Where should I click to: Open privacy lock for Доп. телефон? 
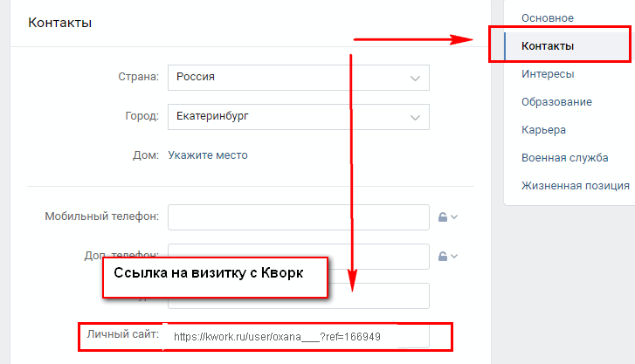click(447, 257)
